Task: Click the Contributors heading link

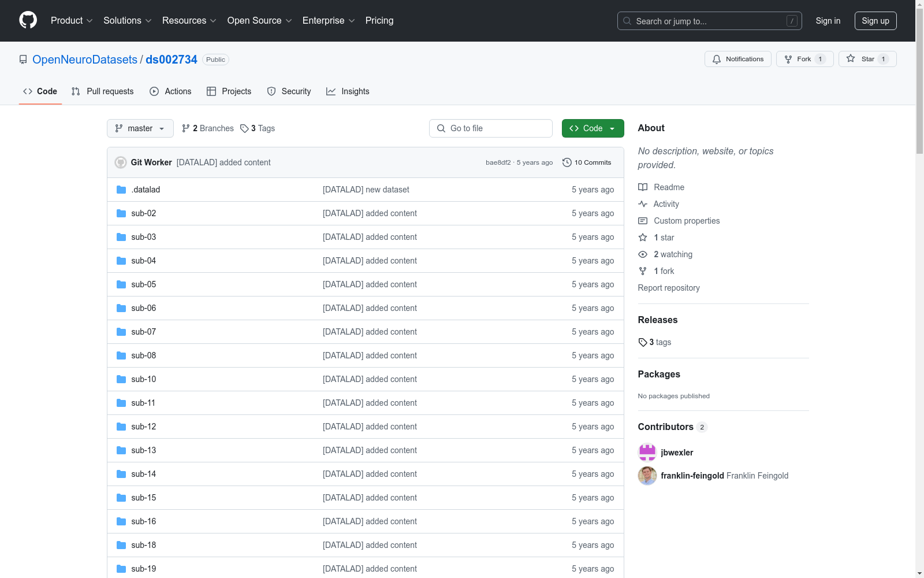Action: pos(672,427)
